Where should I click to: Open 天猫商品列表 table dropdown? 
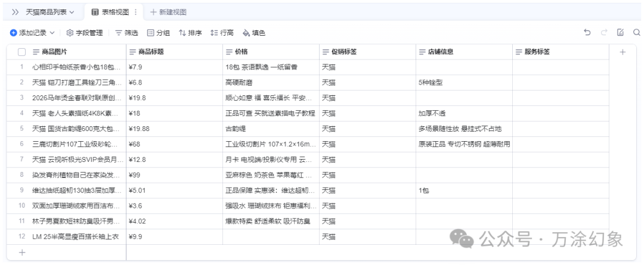[49, 13]
